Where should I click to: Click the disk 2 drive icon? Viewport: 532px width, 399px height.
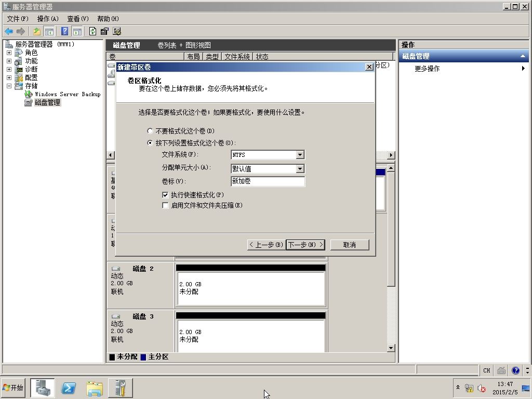click(x=116, y=269)
